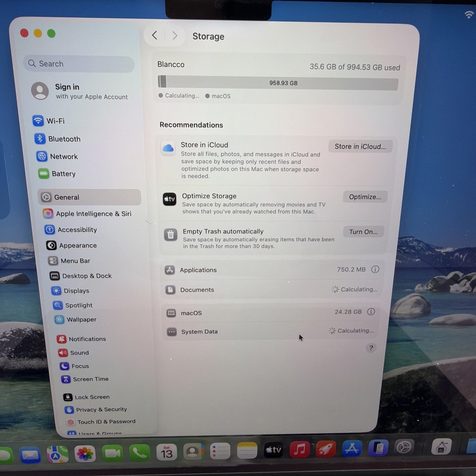This screenshot has width=476, height=476.
Task: Open Privacy & Security settings
Action: pos(96,410)
